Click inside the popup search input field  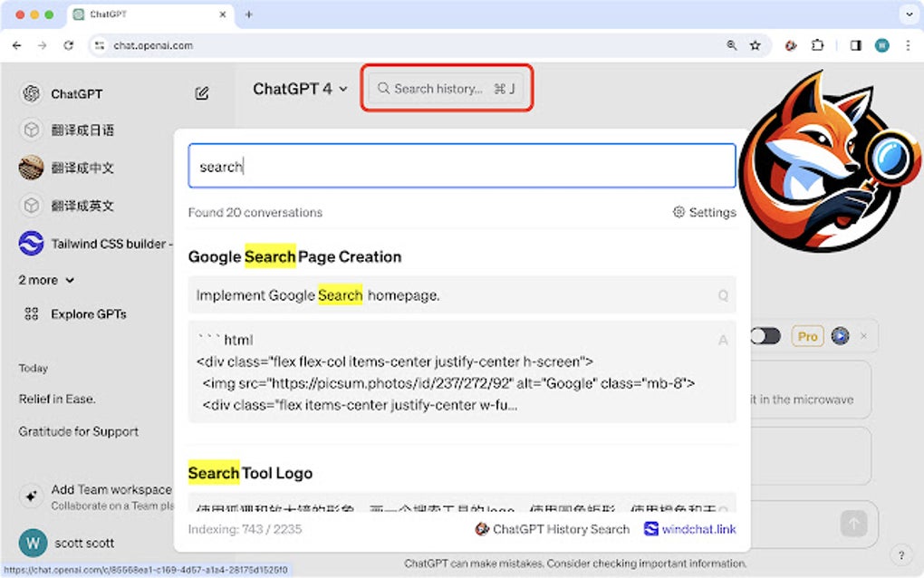(x=462, y=166)
